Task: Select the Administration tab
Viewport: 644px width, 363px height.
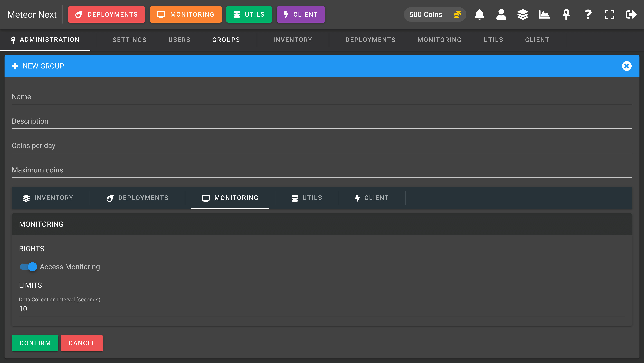Action: [x=45, y=40]
